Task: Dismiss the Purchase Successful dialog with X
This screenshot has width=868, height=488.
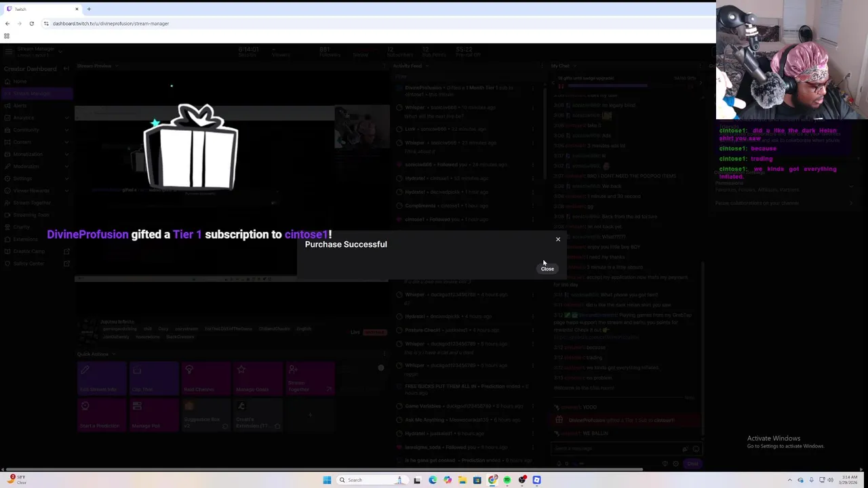Action: pos(558,239)
